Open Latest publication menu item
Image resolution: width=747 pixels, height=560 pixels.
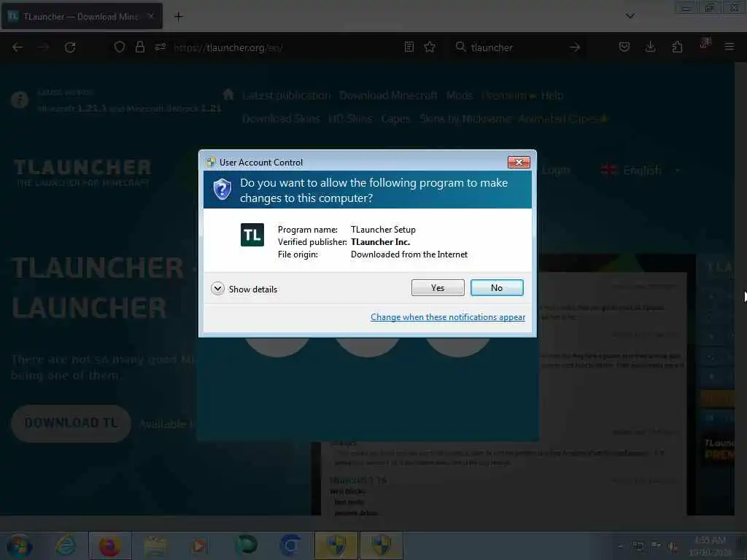pyautogui.click(x=286, y=96)
